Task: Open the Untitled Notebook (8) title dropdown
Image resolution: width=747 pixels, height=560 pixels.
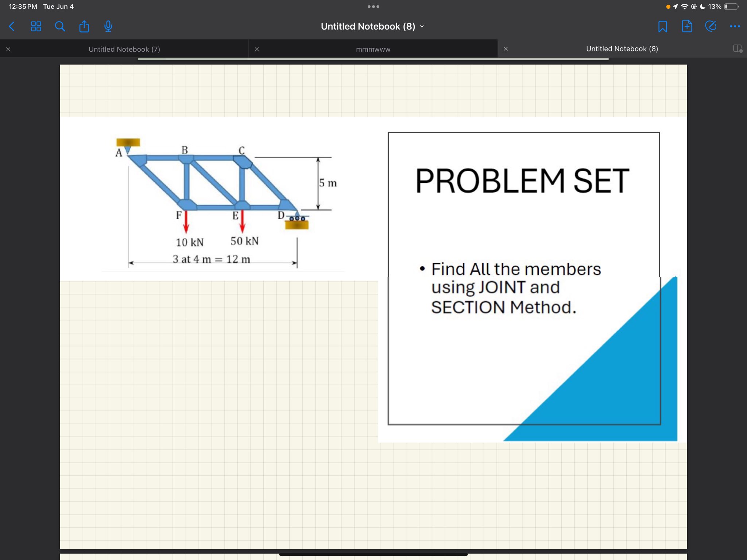Action: click(x=422, y=26)
